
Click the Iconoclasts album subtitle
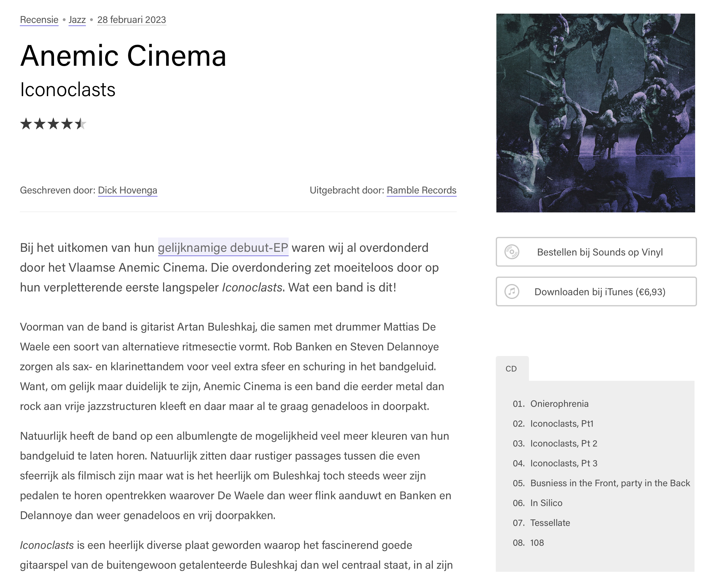point(68,90)
